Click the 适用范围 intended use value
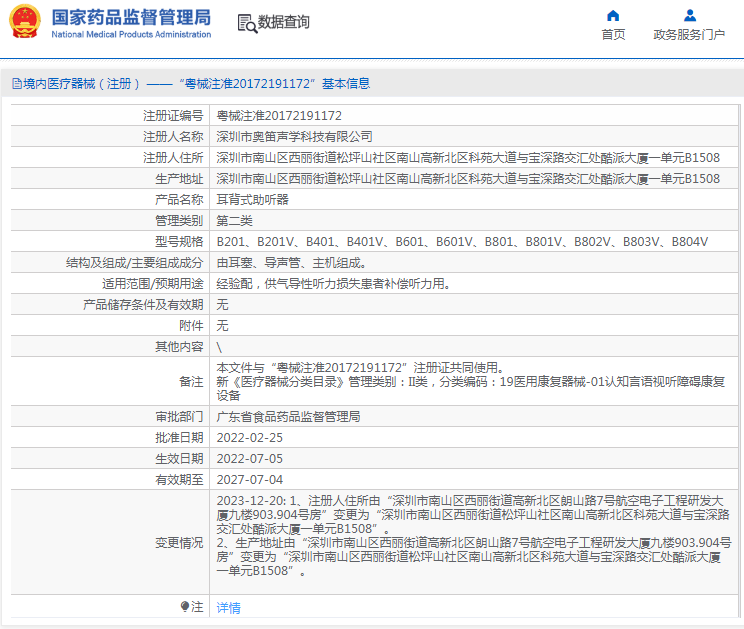This screenshot has width=744, height=629. tap(333, 284)
